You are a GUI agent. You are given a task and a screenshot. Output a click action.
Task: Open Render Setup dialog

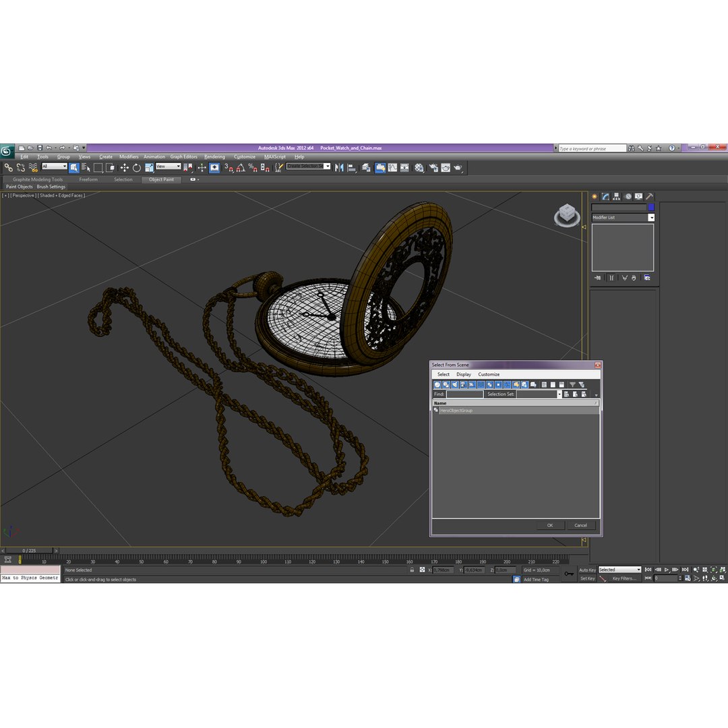[x=433, y=168]
